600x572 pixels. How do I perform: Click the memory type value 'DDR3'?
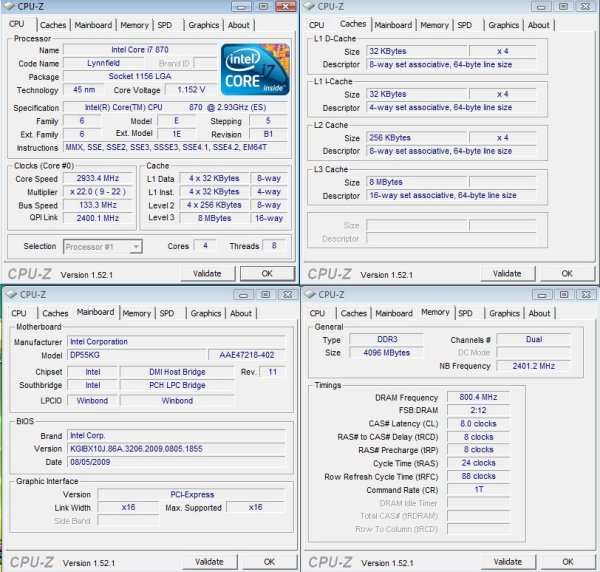[x=387, y=339]
